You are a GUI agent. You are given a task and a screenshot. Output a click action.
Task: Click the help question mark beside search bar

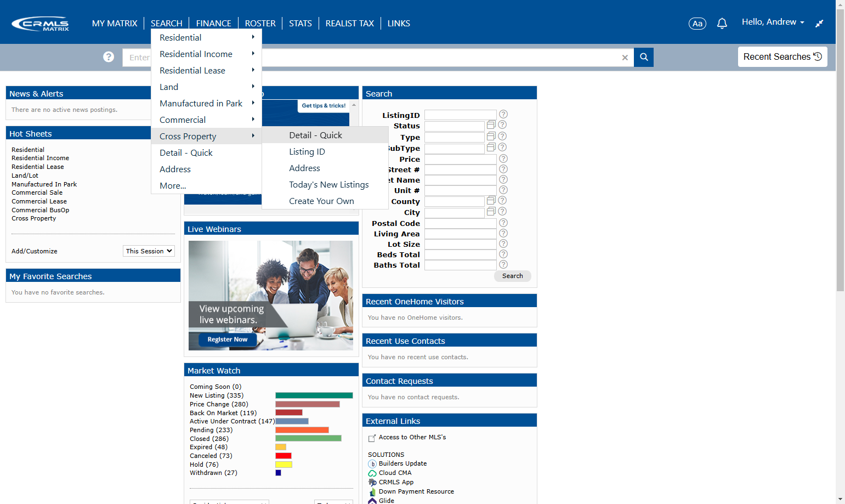pyautogui.click(x=109, y=57)
